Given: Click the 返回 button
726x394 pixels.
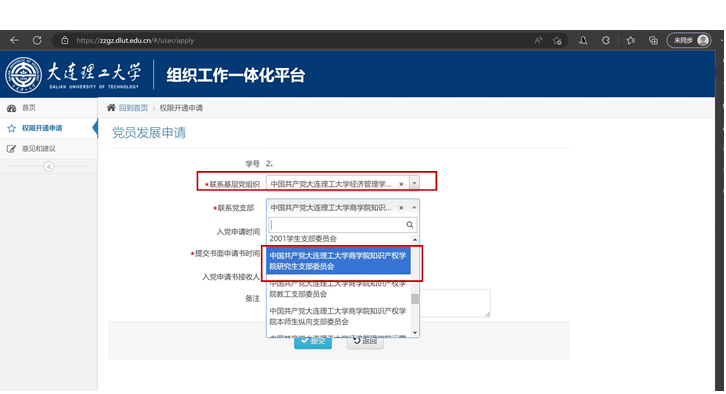Looking at the screenshot, I should tap(365, 341).
